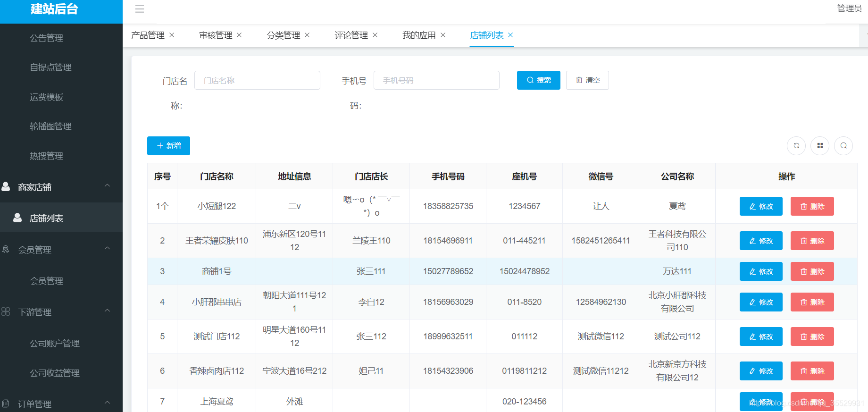Delete the 测试门店112 row
This screenshot has width=868, height=412.
point(812,336)
